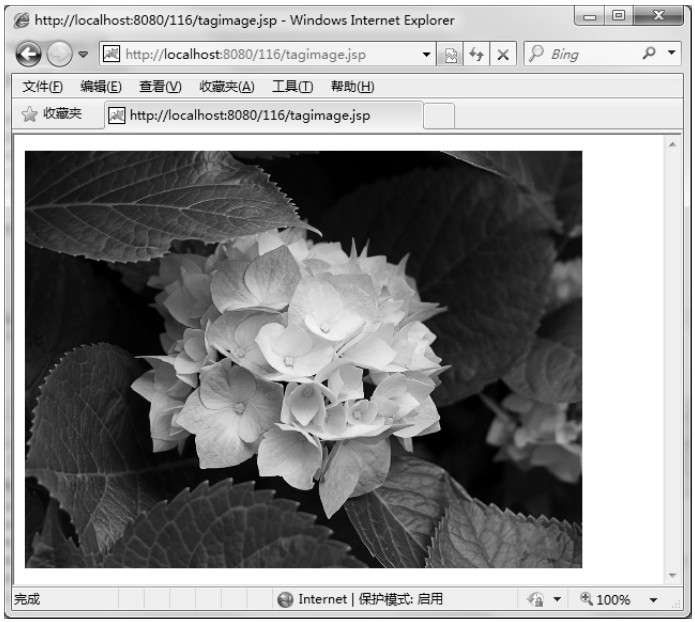Click the Refresh page icon
This screenshot has height=622, width=695.
tap(476, 55)
